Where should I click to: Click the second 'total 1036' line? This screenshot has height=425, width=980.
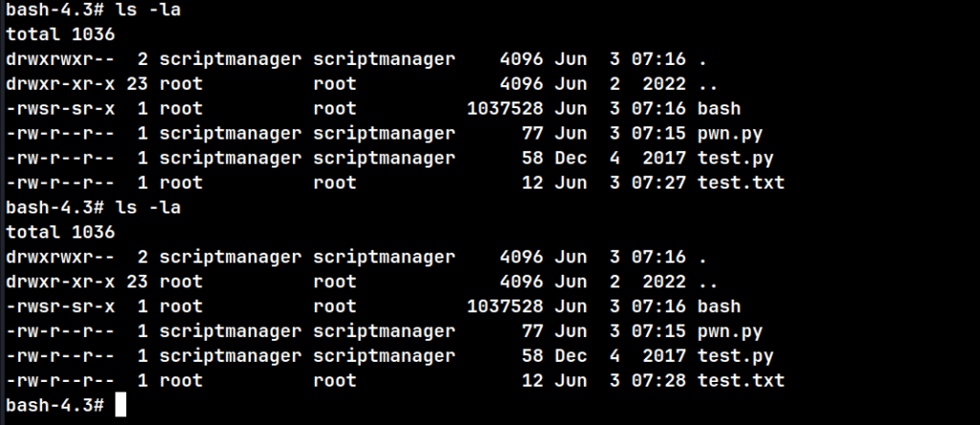(60, 232)
